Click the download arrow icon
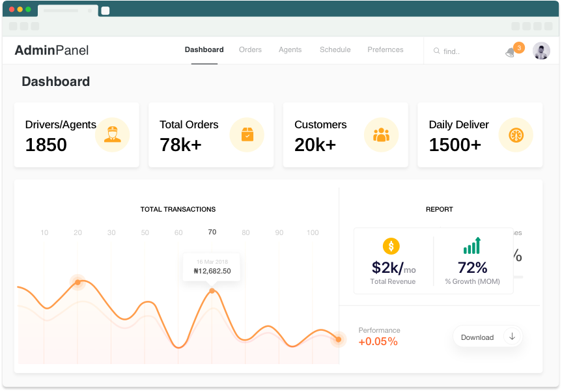Viewport: 562px width, 392px height. tap(512, 337)
